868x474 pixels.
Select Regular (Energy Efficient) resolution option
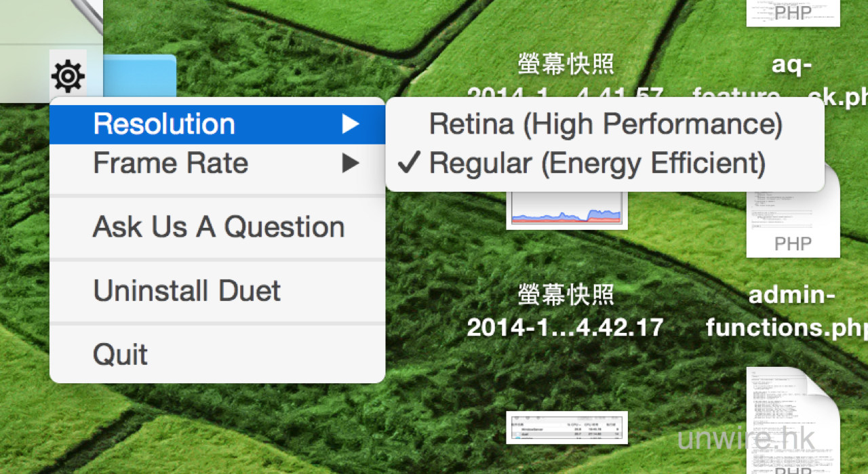(597, 163)
